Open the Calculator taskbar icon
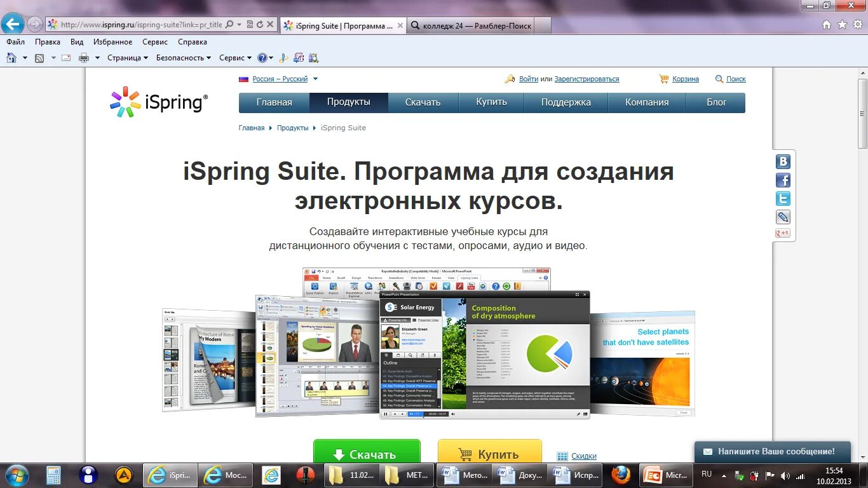 53,475
